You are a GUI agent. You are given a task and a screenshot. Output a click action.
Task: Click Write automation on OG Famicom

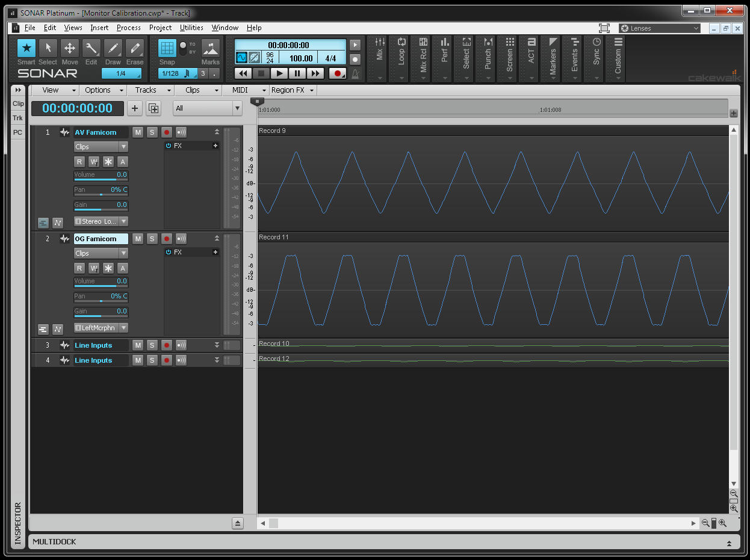pos(94,268)
